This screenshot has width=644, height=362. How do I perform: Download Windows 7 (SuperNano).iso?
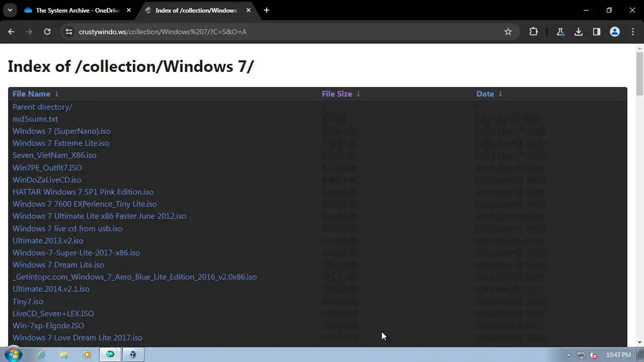61,131
